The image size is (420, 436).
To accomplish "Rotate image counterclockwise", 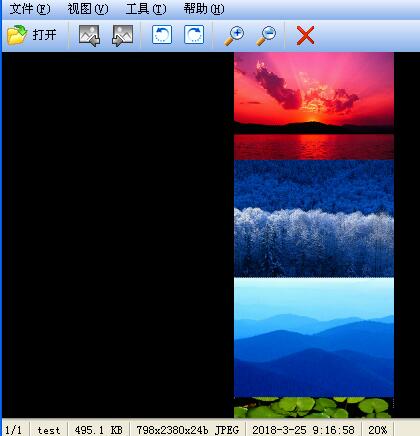I will click(162, 35).
